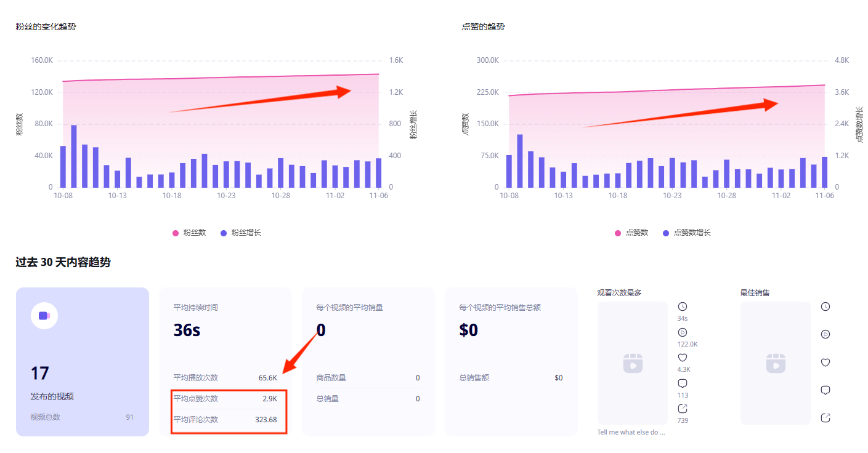Click the 视频总数 count on videos card
Image resolution: width=868 pixels, height=453 pixels.
click(129, 417)
